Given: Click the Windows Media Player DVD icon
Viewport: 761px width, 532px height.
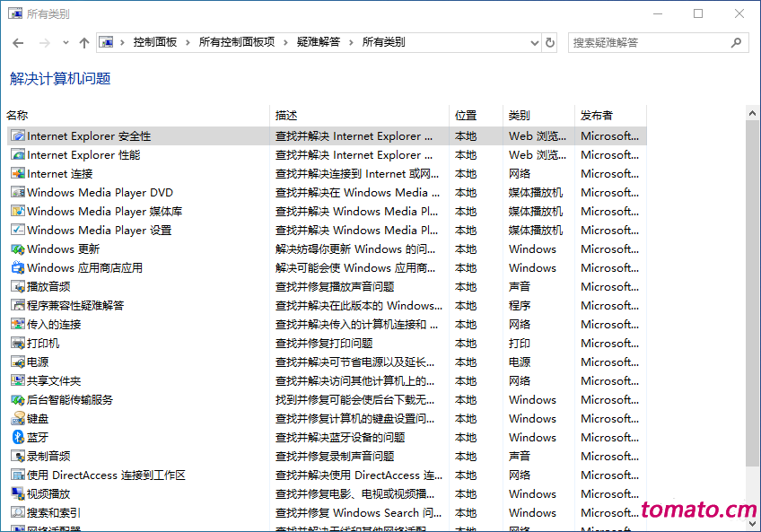Looking at the screenshot, I should (18, 193).
